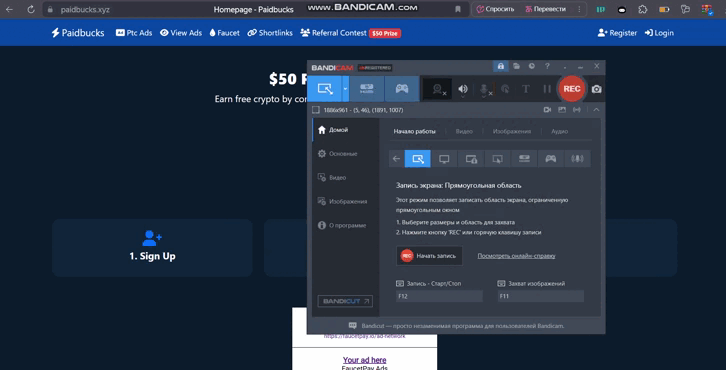
Task: Select rectangle area mode in the mode icon row
Action: point(418,159)
